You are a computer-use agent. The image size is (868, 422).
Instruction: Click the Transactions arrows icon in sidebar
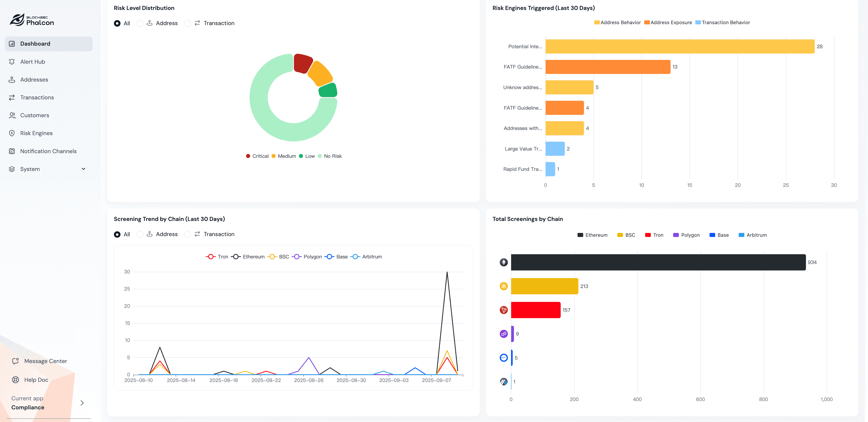click(12, 97)
